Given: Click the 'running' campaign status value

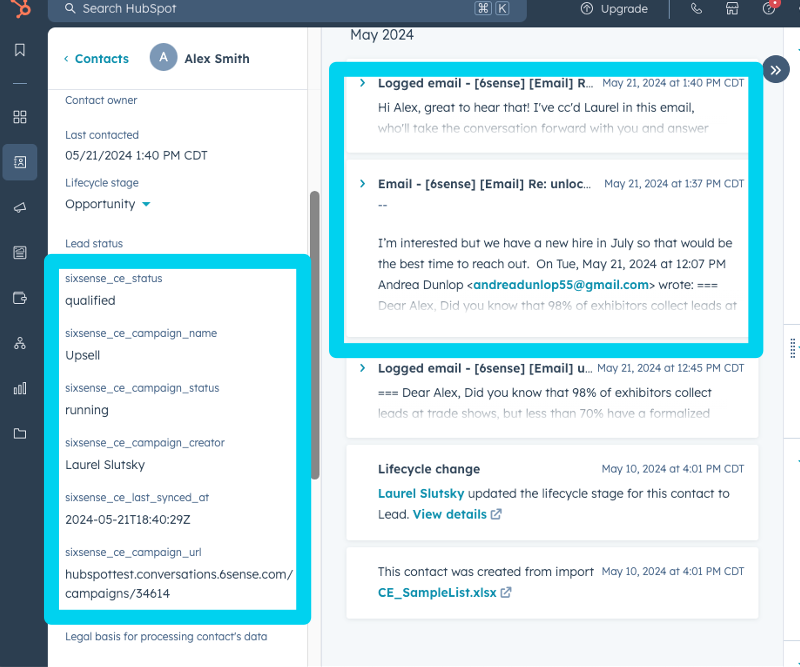Looking at the screenshot, I should 87,410.
